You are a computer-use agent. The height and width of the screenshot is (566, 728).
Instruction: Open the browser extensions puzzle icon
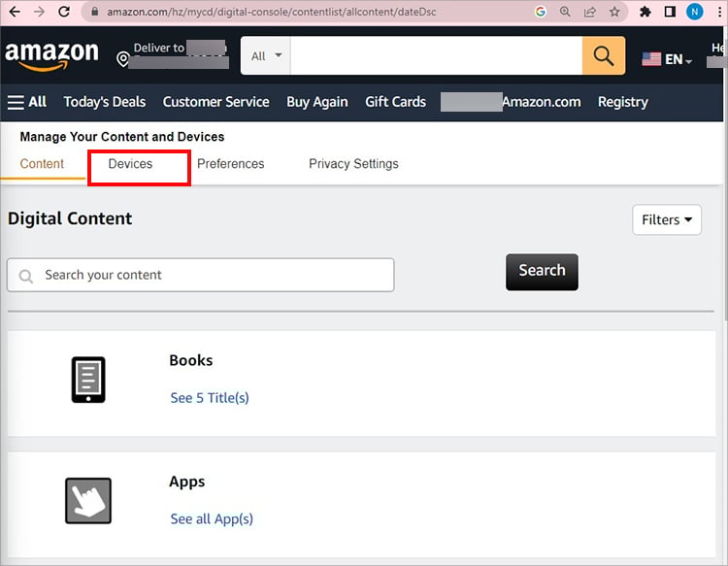tap(645, 12)
